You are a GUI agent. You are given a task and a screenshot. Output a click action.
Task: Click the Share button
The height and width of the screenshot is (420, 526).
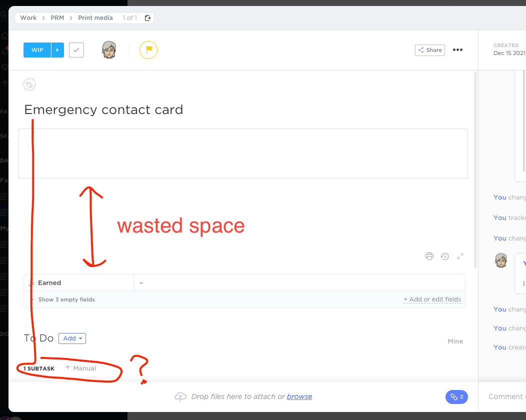pos(429,50)
